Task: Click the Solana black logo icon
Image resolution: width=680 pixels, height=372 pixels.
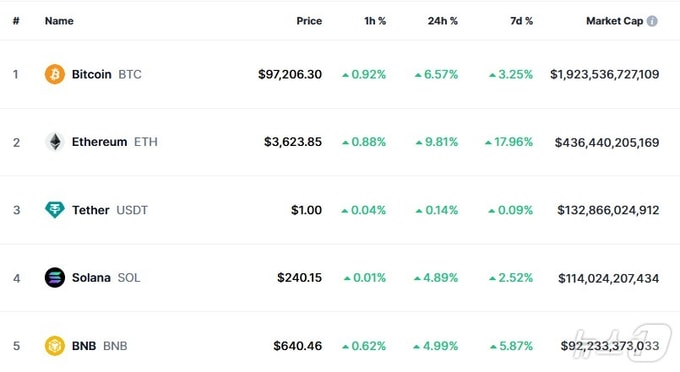Action: click(55, 277)
